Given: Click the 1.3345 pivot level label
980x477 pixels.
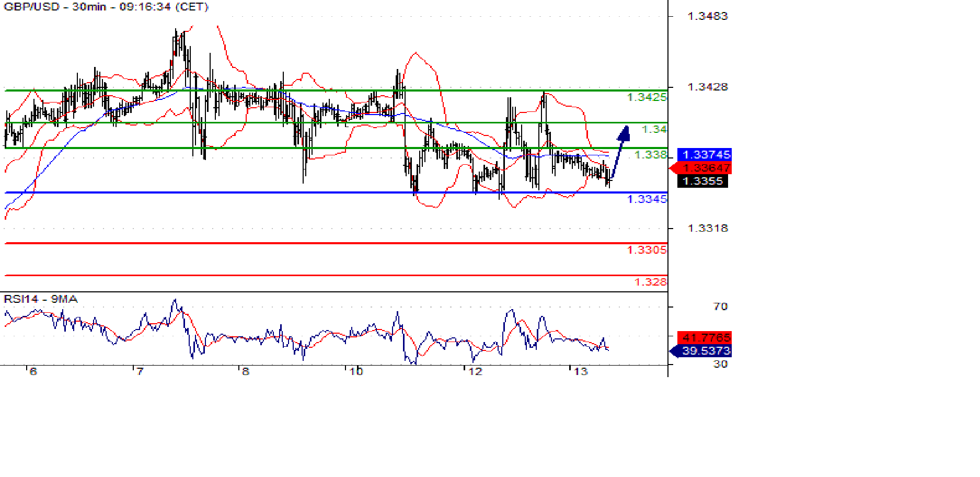Looking at the screenshot, I should pyautogui.click(x=647, y=199).
